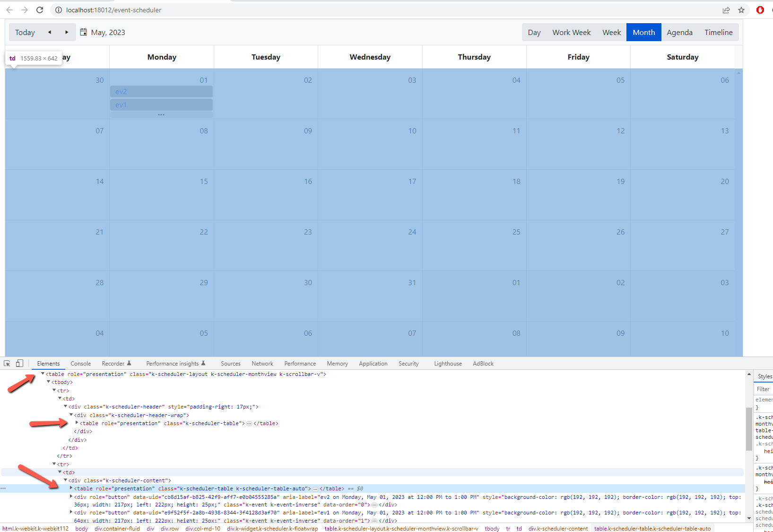The image size is (773, 532).
Task: Collapse the first tbody node in Elements tree
Action: tap(48, 382)
